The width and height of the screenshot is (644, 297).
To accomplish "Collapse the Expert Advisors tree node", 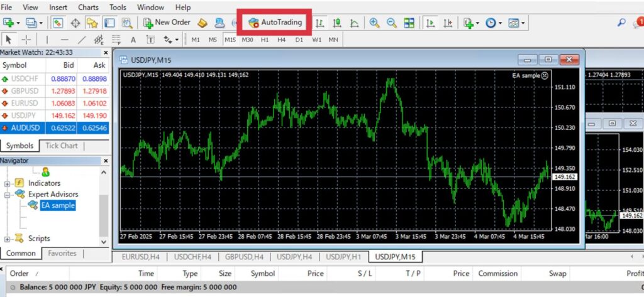I will click(x=7, y=195).
